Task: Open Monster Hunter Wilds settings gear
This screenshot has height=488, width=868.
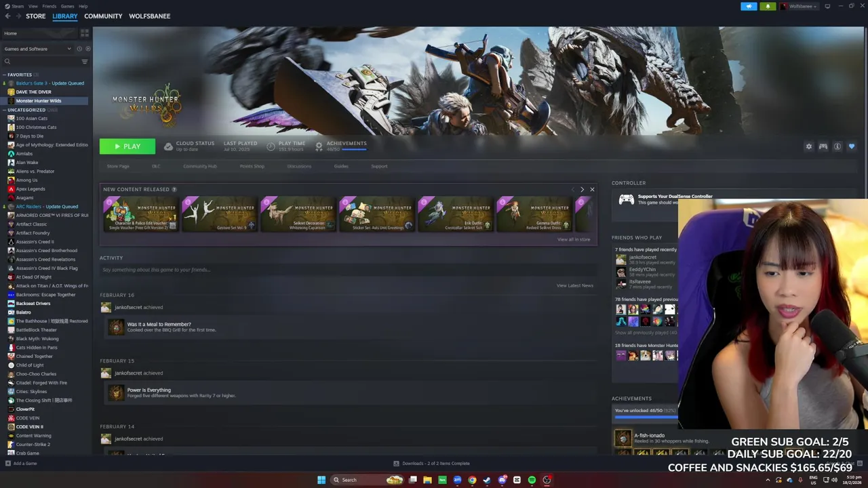Action: coord(808,146)
